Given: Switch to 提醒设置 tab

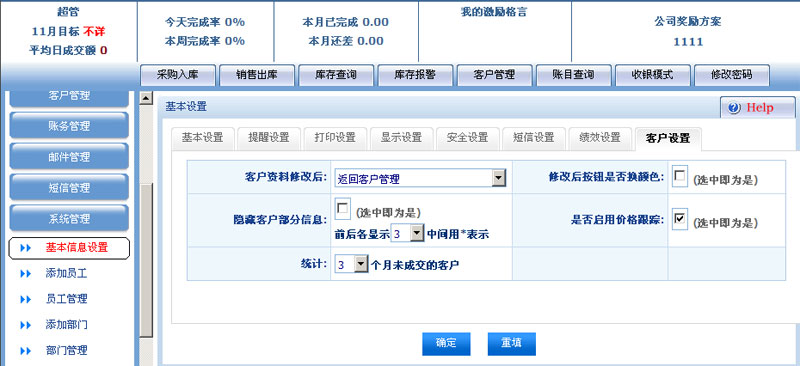Looking at the screenshot, I should 269,137.
